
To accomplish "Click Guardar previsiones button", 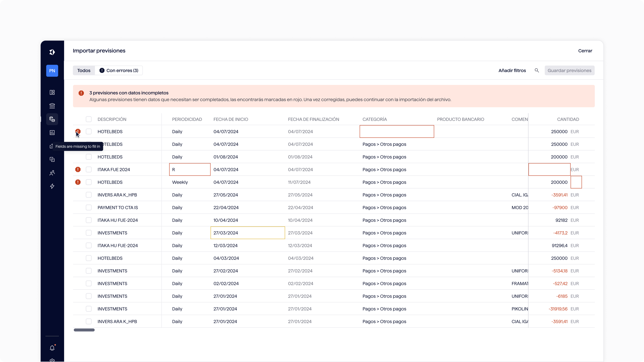I will (x=569, y=70).
